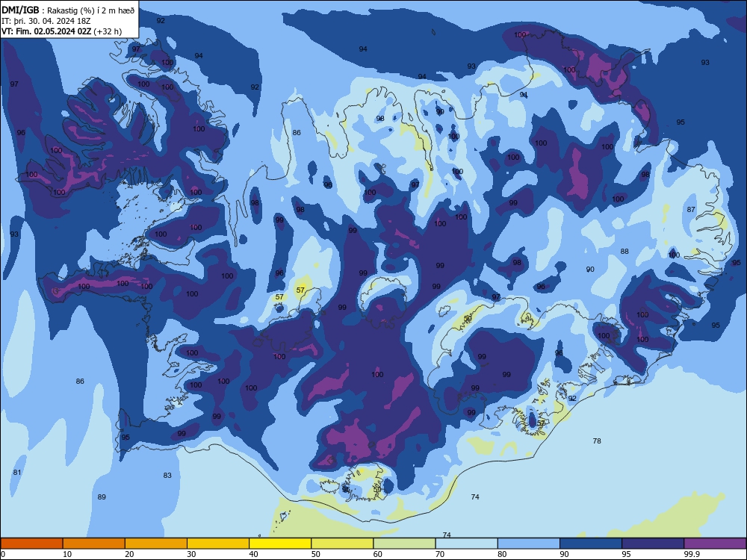Screen dimensions: 747x560
Task: Choose the purple legend swatch above 99.9
Action: 715,544
